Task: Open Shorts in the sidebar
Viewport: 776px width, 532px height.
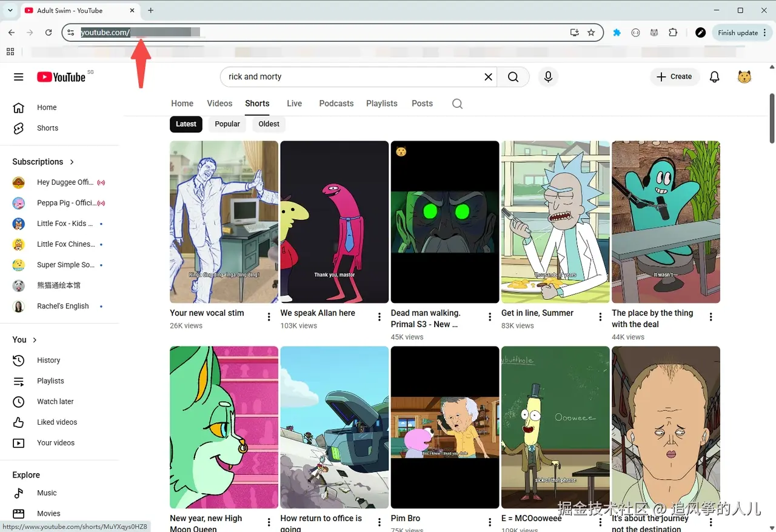Action: 61,128
